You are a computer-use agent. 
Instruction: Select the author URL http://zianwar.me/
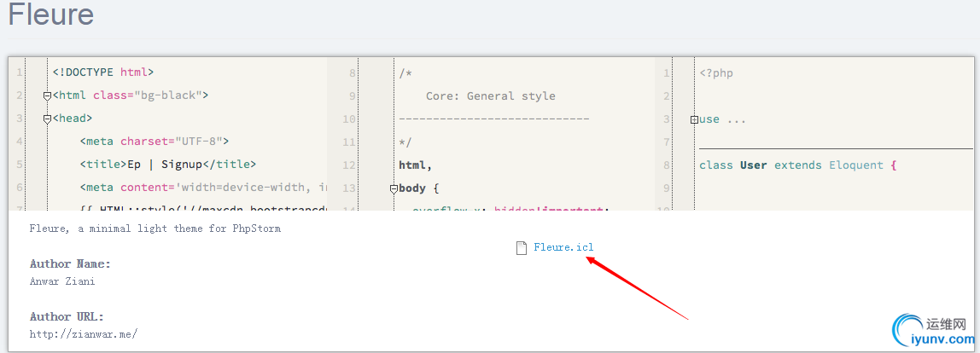click(x=83, y=334)
